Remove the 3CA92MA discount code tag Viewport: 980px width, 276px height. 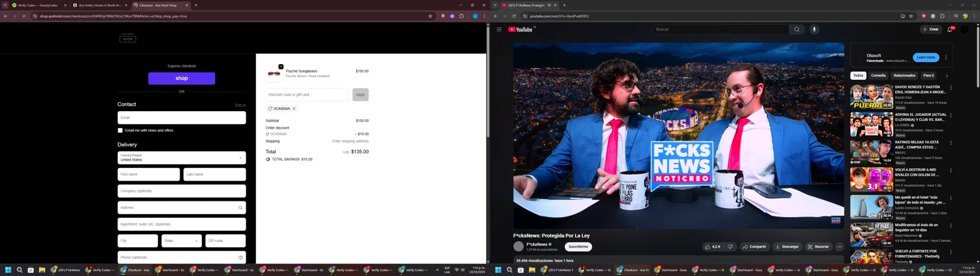(x=294, y=109)
